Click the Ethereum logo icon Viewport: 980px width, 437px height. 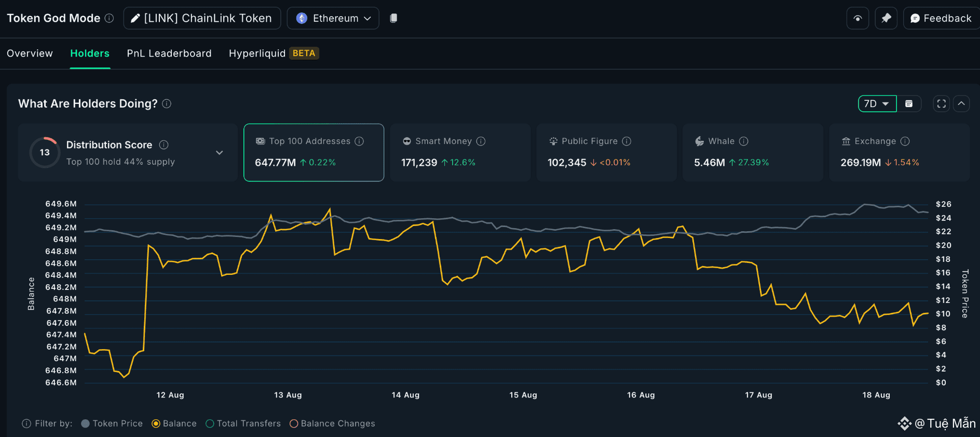click(302, 18)
